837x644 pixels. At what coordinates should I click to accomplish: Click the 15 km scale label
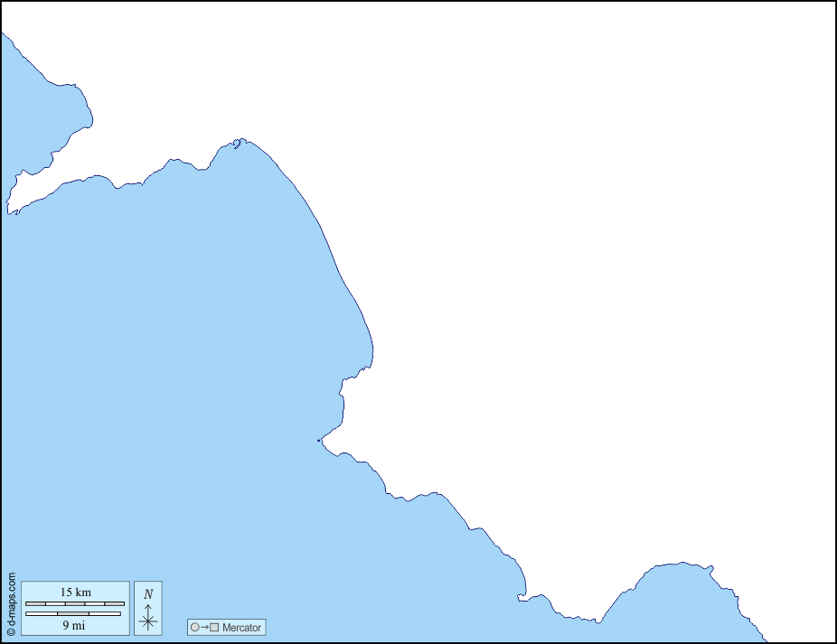coord(75,593)
